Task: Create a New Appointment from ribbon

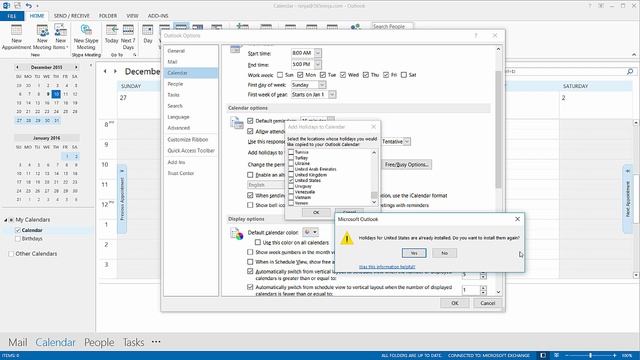Action: (x=16, y=38)
